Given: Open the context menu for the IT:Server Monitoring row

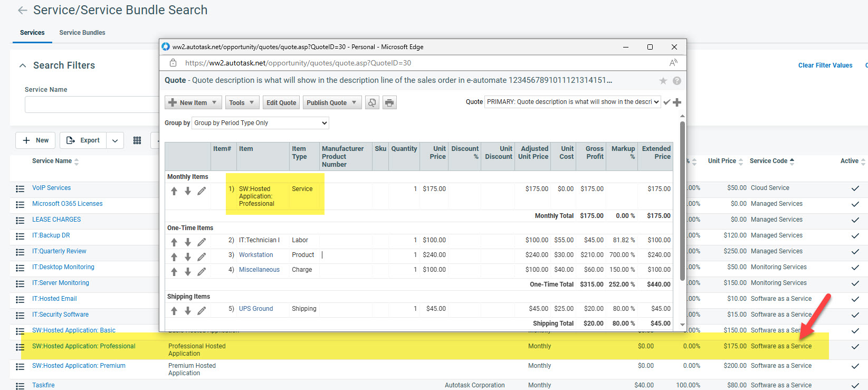Looking at the screenshot, I should click(20, 283).
